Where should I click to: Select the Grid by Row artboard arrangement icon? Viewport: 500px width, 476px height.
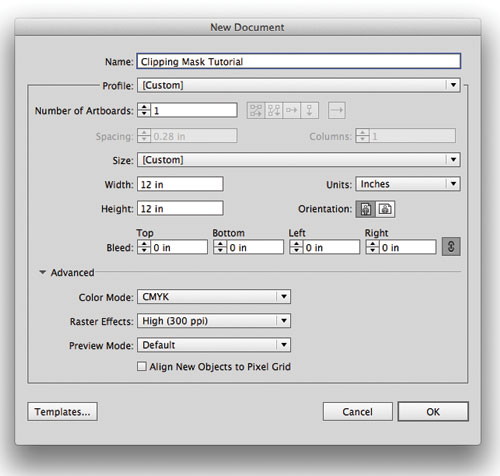point(256,110)
